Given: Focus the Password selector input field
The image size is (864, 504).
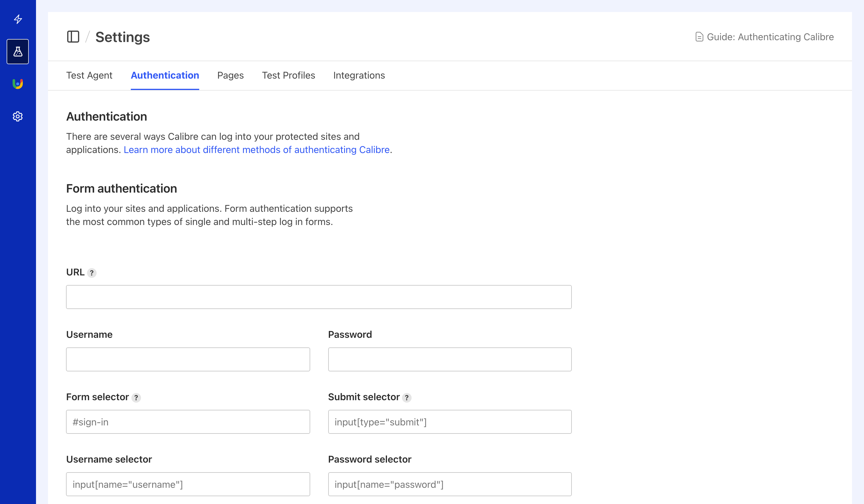Looking at the screenshot, I should (x=449, y=484).
